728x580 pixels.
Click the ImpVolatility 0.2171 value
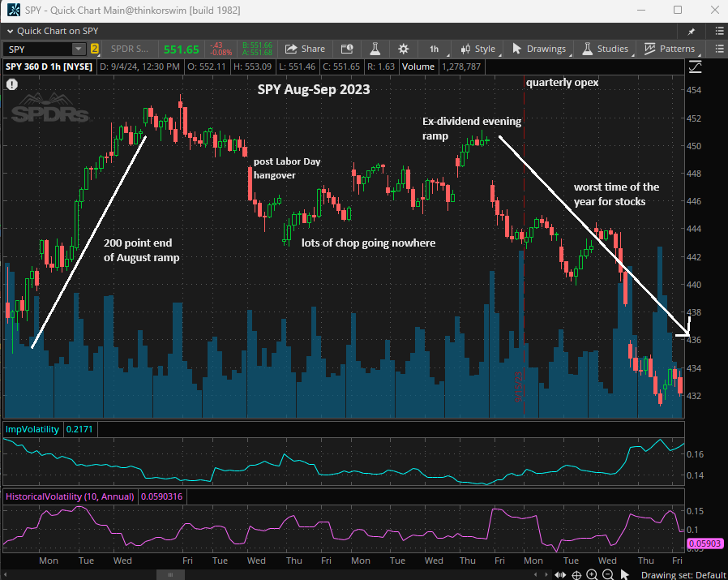(x=79, y=429)
